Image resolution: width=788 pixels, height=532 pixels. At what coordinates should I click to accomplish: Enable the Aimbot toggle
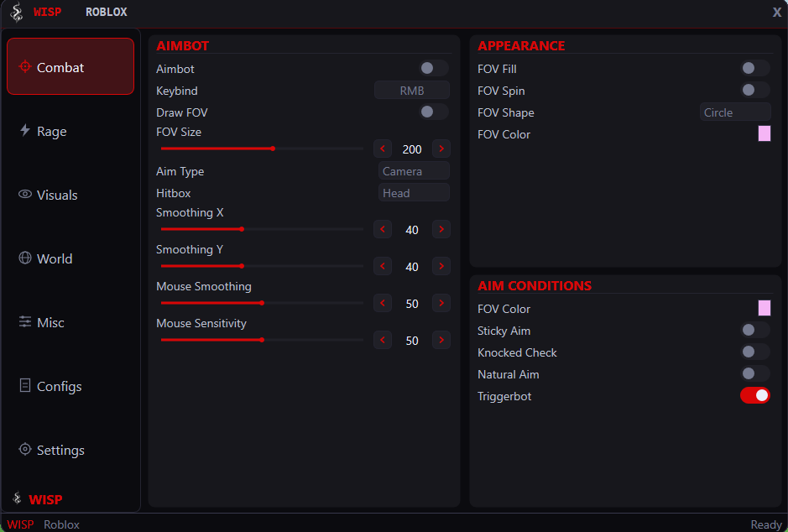(434, 68)
